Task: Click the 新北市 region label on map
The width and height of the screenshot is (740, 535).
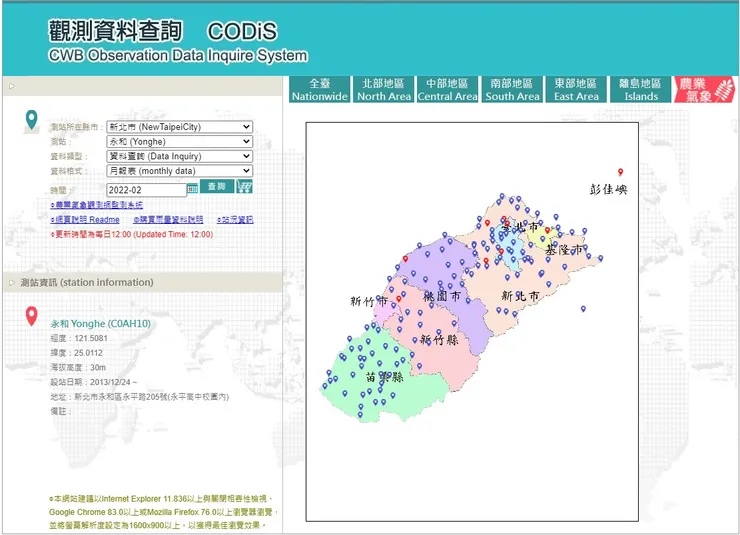Action: (x=520, y=296)
